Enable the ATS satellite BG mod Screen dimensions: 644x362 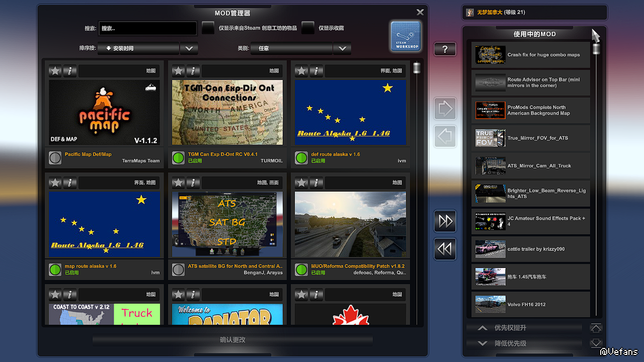[178, 269]
